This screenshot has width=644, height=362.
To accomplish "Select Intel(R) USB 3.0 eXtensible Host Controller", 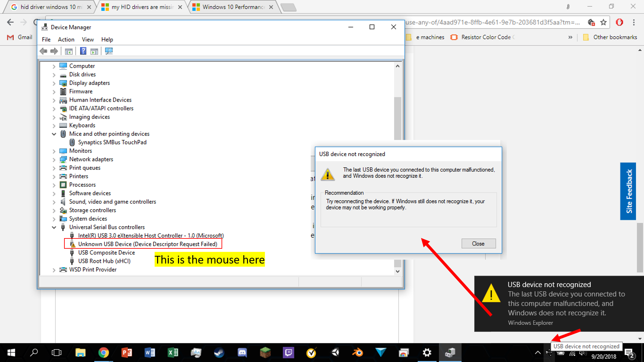I will coord(151,236).
